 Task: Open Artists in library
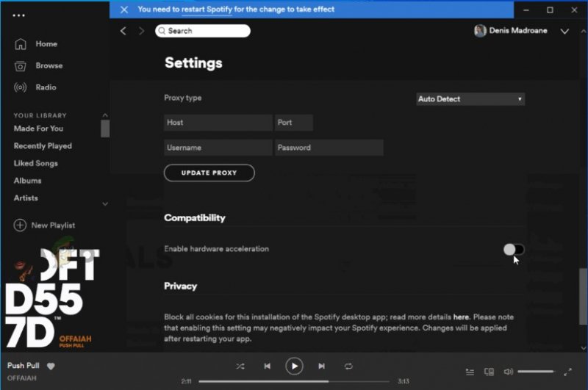(x=26, y=198)
